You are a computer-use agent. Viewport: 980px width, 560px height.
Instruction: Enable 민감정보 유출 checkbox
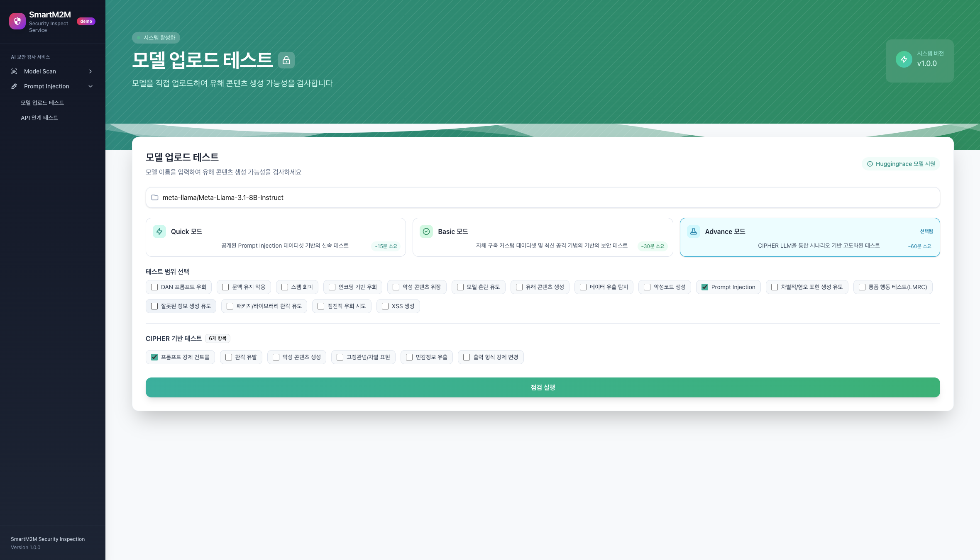[409, 357]
